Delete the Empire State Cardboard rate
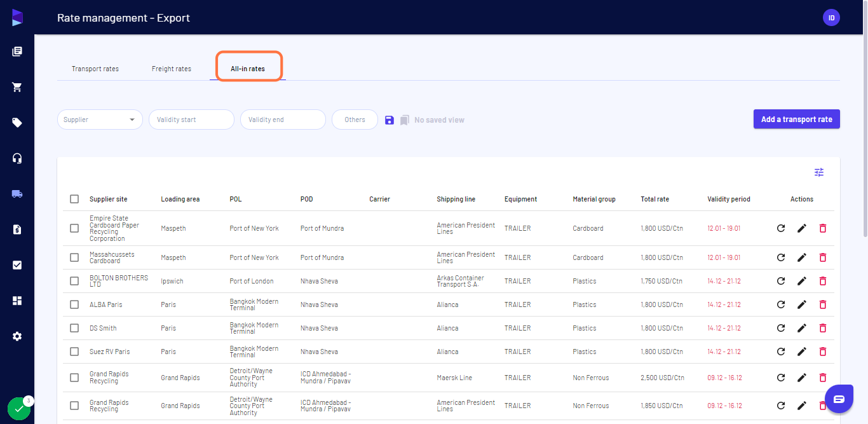 (823, 228)
